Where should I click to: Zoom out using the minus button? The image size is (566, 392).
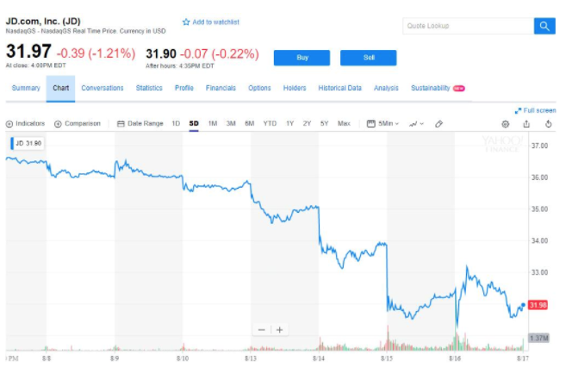pos(262,330)
